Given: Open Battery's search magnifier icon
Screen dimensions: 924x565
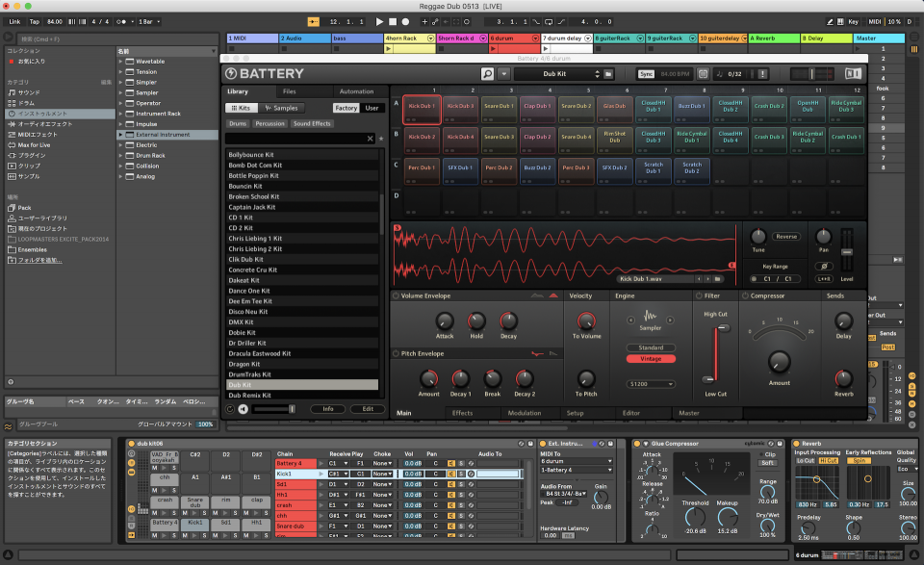Looking at the screenshot, I should (x=487, y=74).
